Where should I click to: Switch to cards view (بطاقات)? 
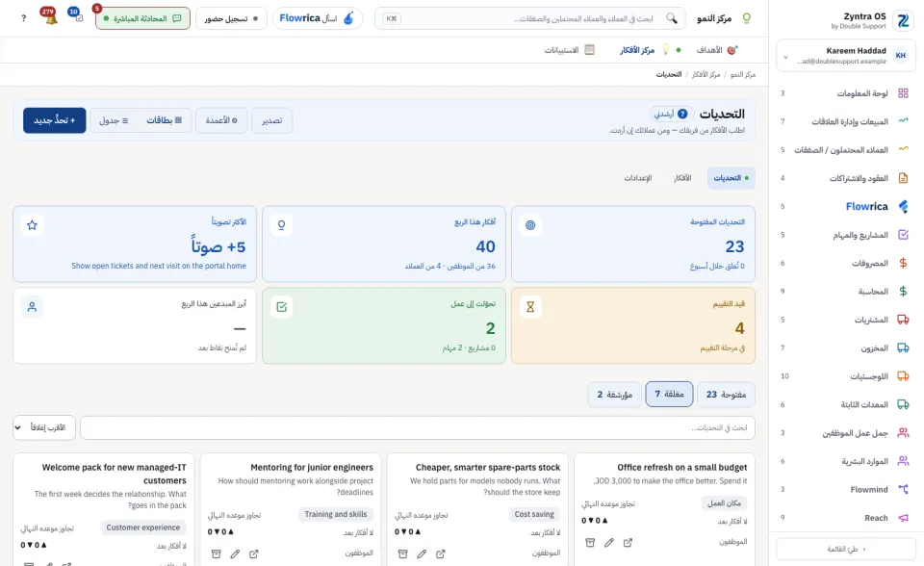point(165,120)
